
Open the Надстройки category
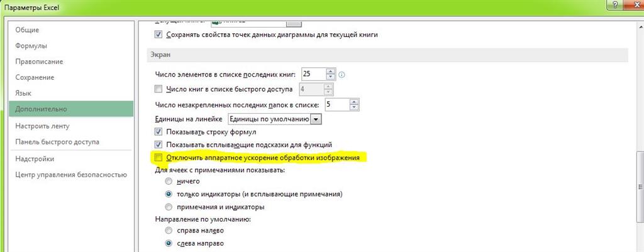tap(35, 159)
